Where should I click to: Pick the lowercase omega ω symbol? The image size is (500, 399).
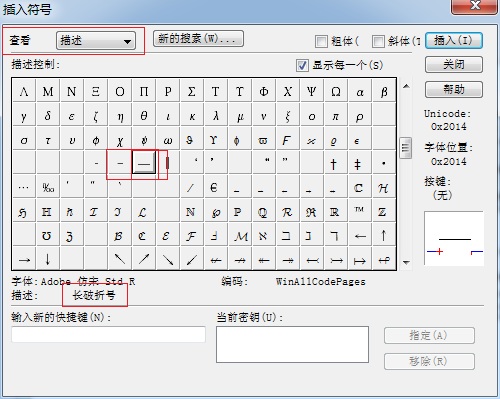click(x=168, y=140)
